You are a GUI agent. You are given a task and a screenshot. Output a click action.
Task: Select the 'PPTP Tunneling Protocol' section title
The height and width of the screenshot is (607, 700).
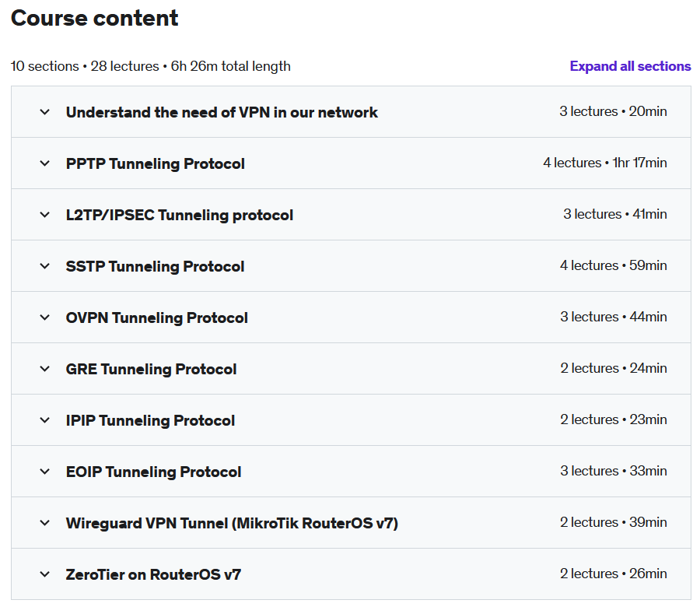tap(156, 163)
